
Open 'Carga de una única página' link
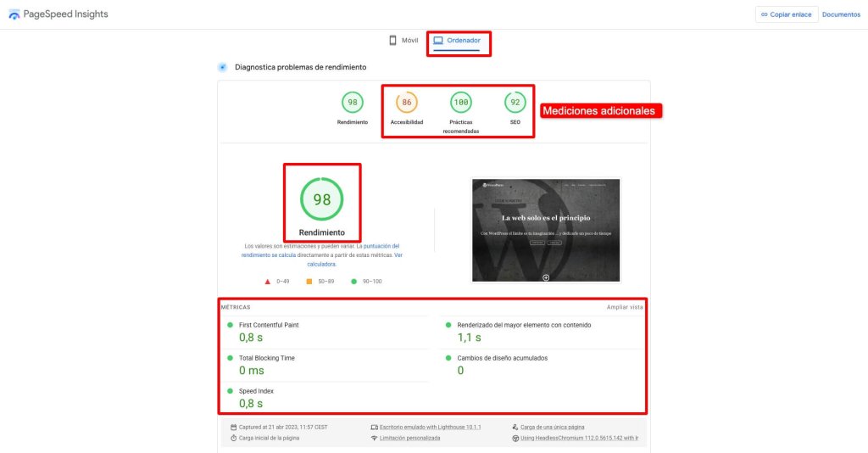[x=552, y=427]
